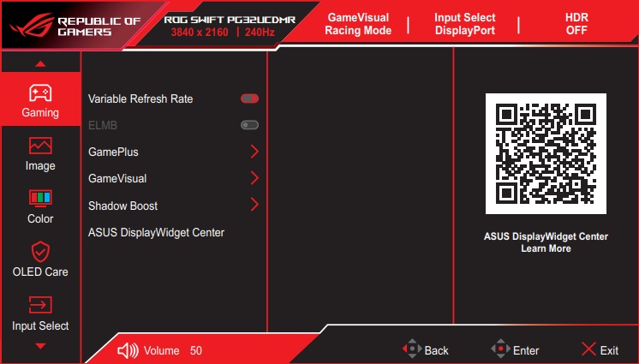
Task: Toggle the ELMB switch
Action: pos(249,125)
